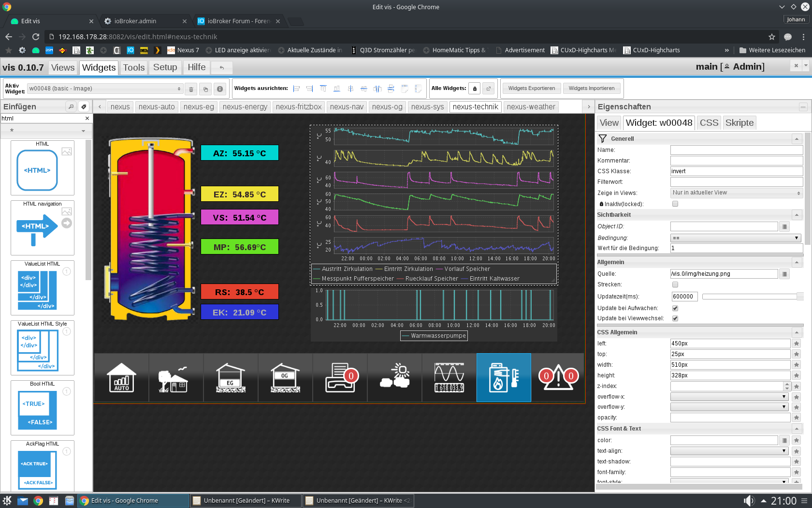Open the EG floor navigation icon

(x=231, y=377)
